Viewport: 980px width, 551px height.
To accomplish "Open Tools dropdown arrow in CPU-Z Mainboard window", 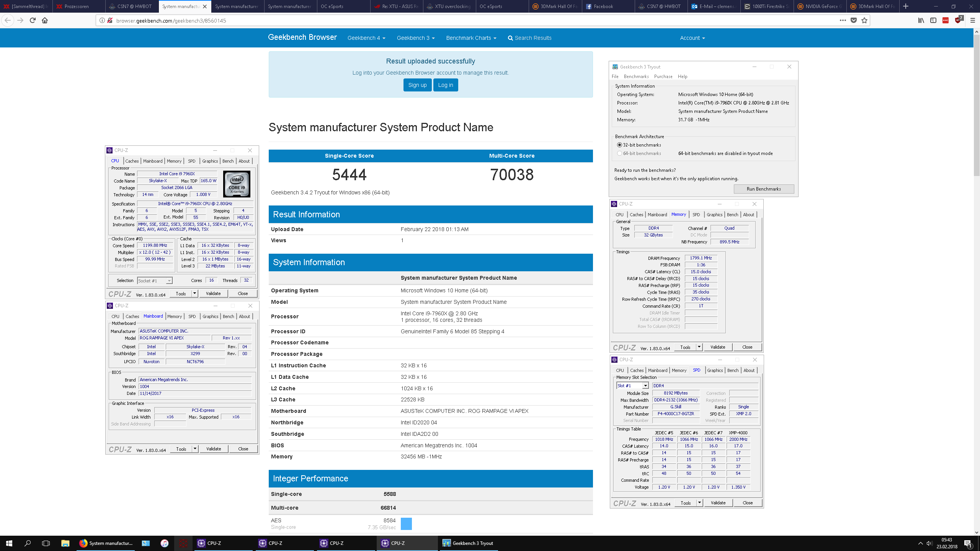I will point(195,449).
